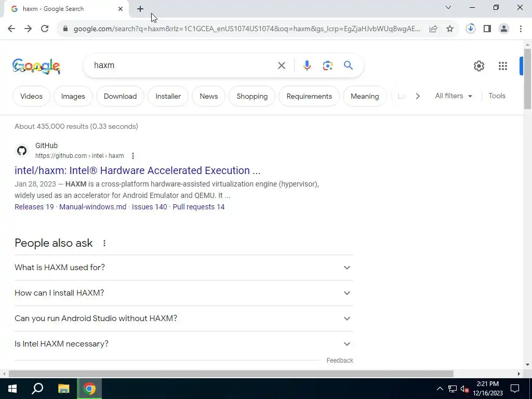
Task: Open a new tab with the plus button
Action: [140, 9]
